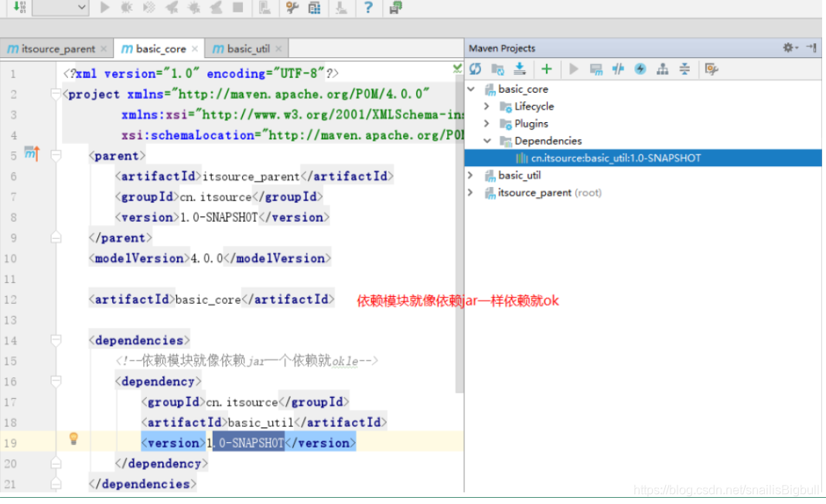The height and width of the screenshot is (504, 826).
Task: Click the Stop square button
Action: coord(238,8)
